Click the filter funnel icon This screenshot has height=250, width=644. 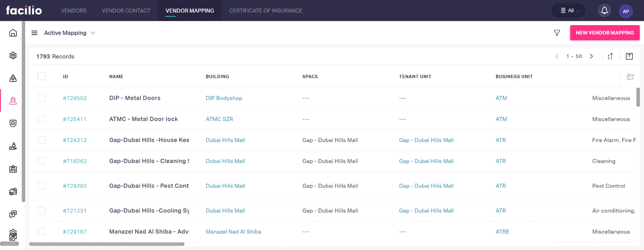pos(557,33)
